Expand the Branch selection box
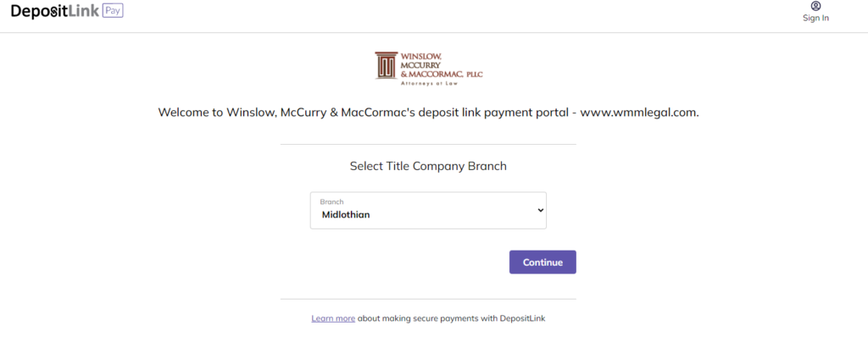Screen dimensions: 868x353 [428, 211]
